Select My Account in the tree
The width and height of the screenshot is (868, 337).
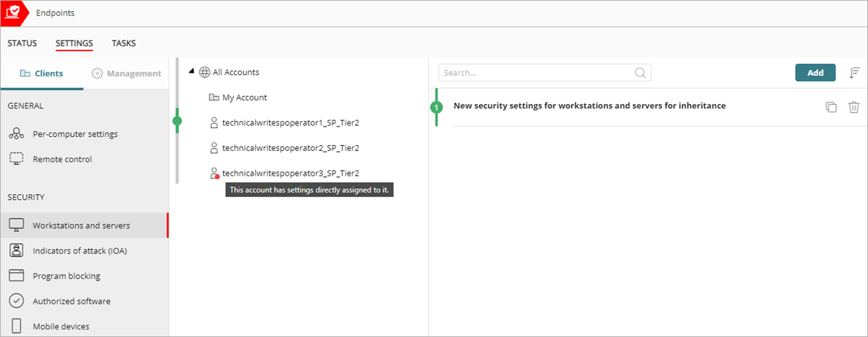click(244, 97)
